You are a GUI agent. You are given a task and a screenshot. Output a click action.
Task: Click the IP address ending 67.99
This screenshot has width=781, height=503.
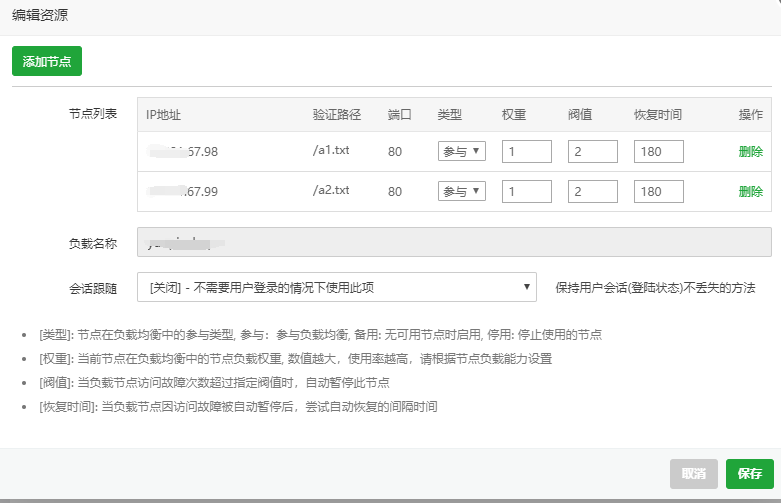coord(183,191)
